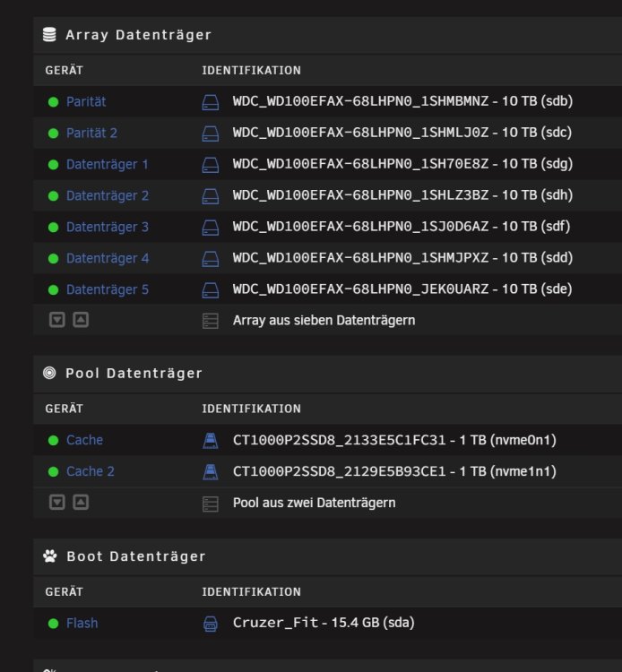Open the Cache device settings link
Viewport: 622px width, 672px height.
click(x=84, y=440)
